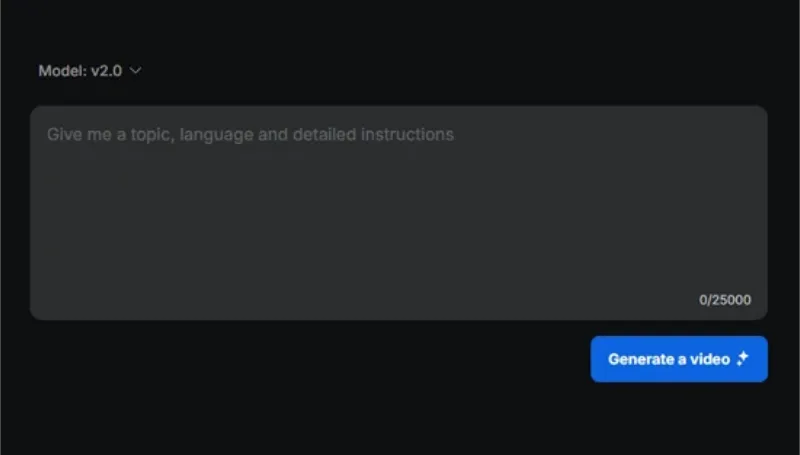Select the 'Model: v2.0' label text
Viewport: 800px width, 455px height.
tap(80, 70)
